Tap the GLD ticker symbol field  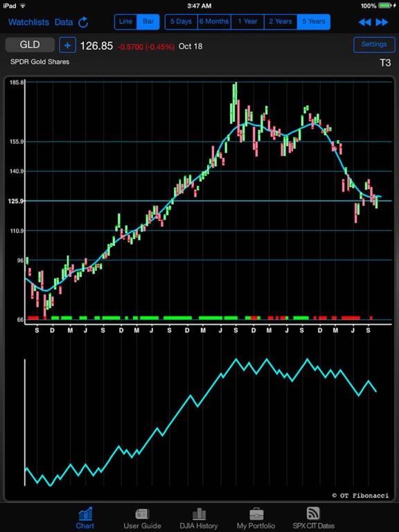(x=30, y=45)
